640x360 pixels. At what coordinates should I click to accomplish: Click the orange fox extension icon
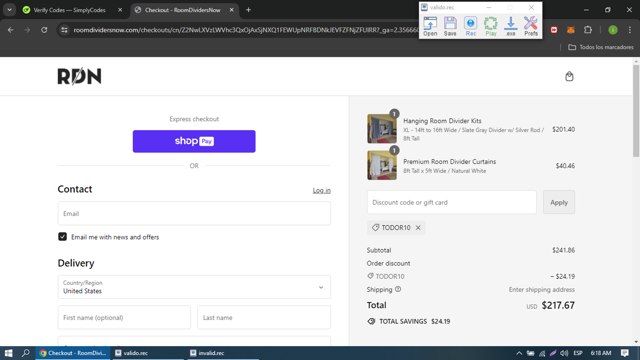tap(571, 30)
